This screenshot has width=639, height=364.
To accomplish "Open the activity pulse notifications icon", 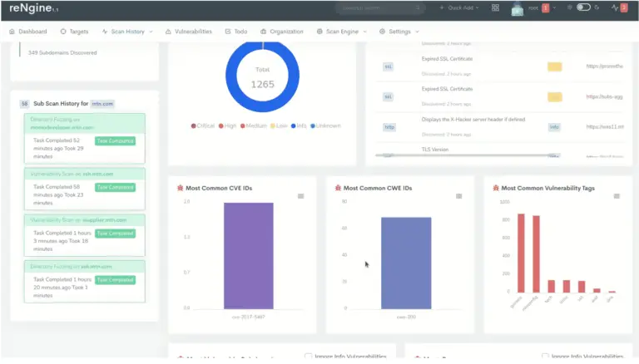I will (615, 7).
